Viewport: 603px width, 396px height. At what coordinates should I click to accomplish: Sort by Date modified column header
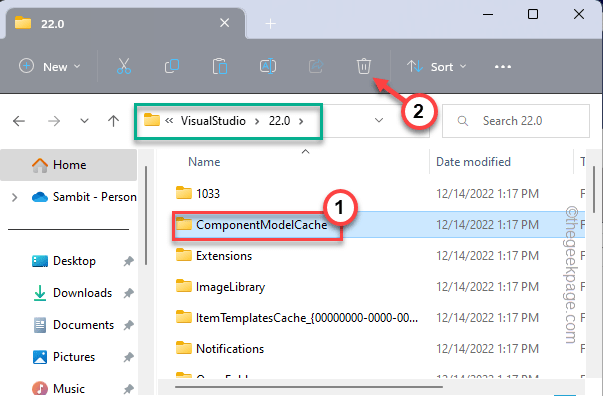(473, 161)
